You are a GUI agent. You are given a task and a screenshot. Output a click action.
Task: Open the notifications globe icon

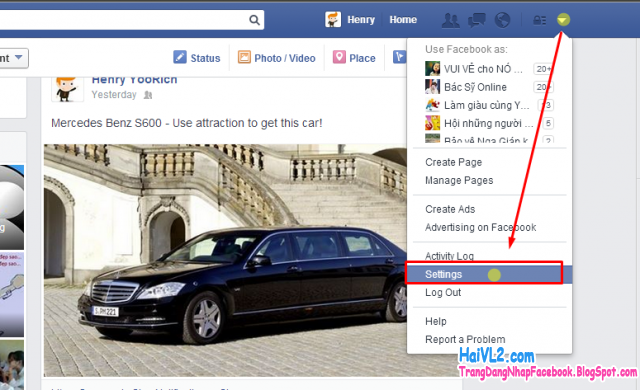click(502, 20)
